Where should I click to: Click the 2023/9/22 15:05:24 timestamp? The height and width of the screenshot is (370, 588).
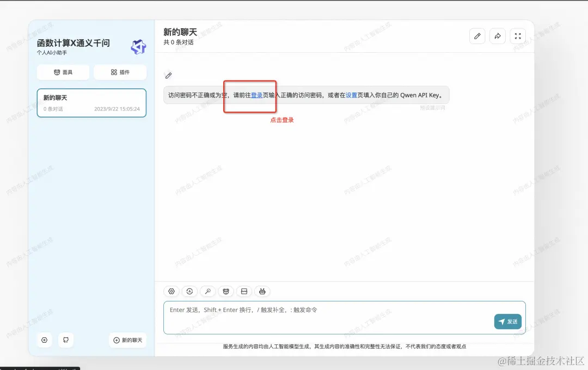coord(117,109)
